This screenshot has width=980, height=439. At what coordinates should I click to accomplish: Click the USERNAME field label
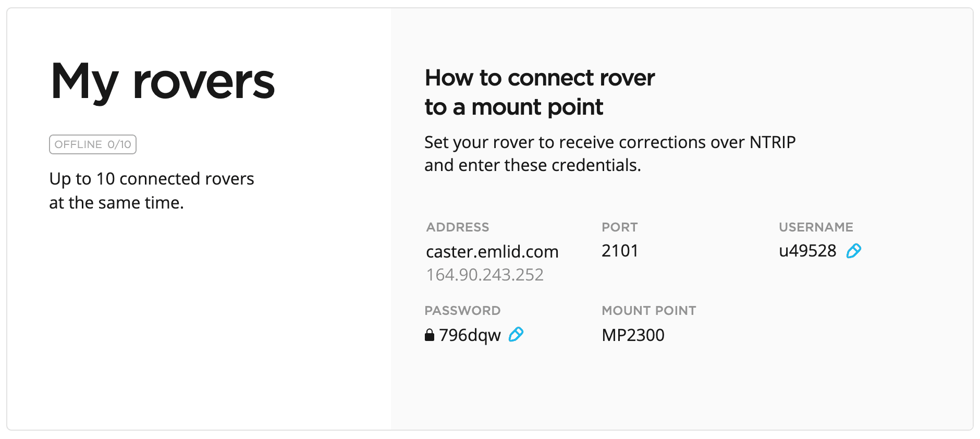[x=815, y=227]
